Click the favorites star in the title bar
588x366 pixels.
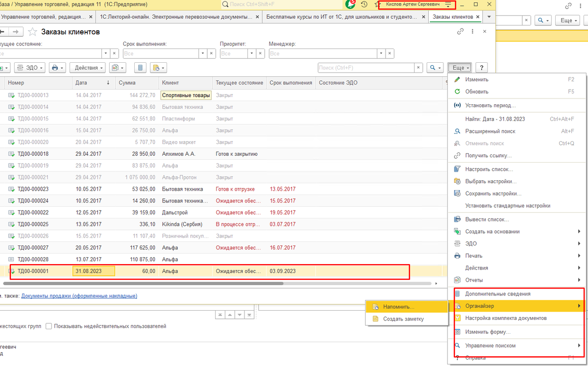coord(378,4)
